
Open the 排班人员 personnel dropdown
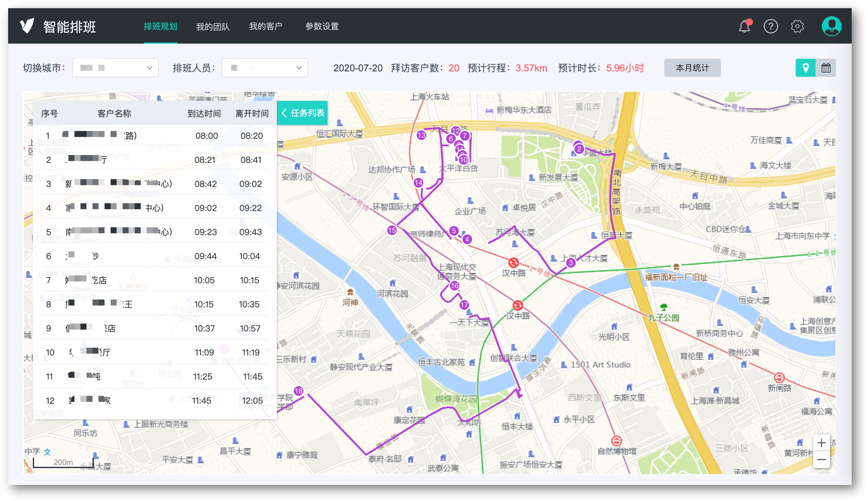265,68
